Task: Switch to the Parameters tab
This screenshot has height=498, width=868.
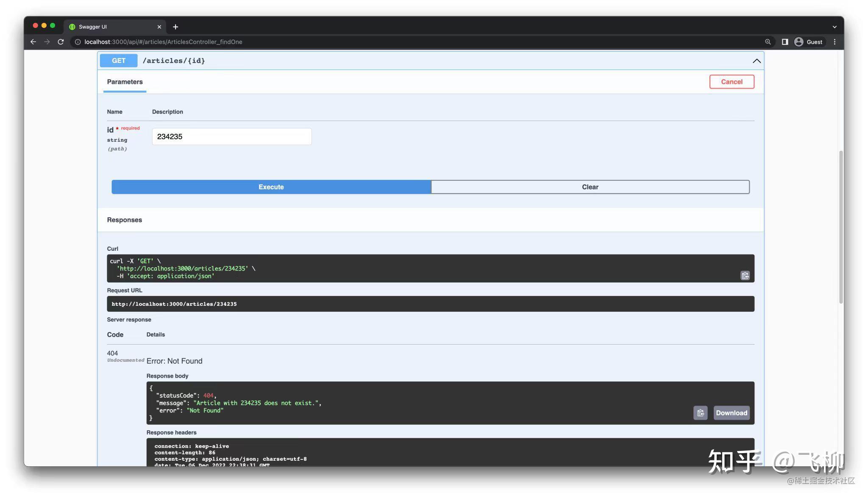Action: click(x=125, y=82)
